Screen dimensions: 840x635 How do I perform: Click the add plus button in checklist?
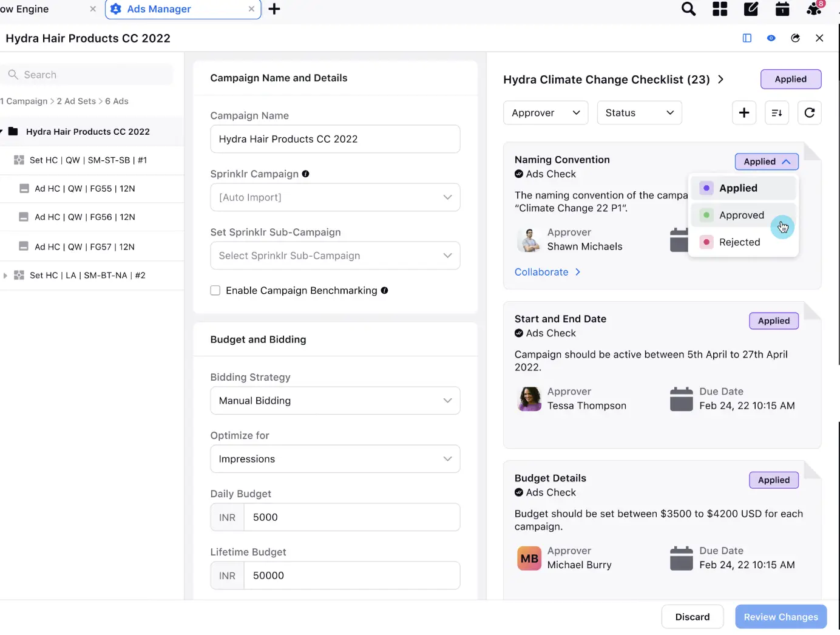(x=744, y=113)
